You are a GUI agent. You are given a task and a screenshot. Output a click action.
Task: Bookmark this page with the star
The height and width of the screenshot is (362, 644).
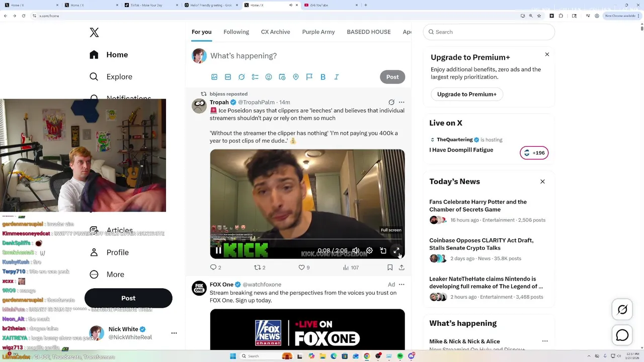pos(539,16)
